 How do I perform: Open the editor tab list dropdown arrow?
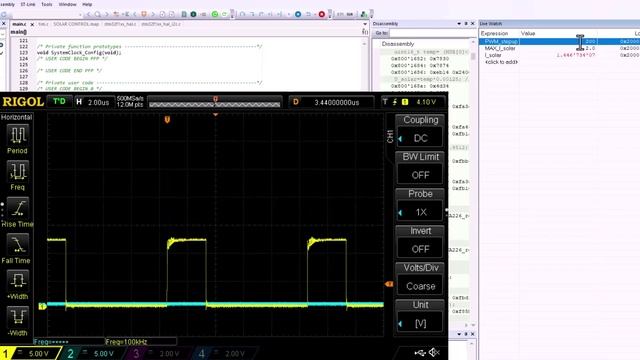pos(365,24)
